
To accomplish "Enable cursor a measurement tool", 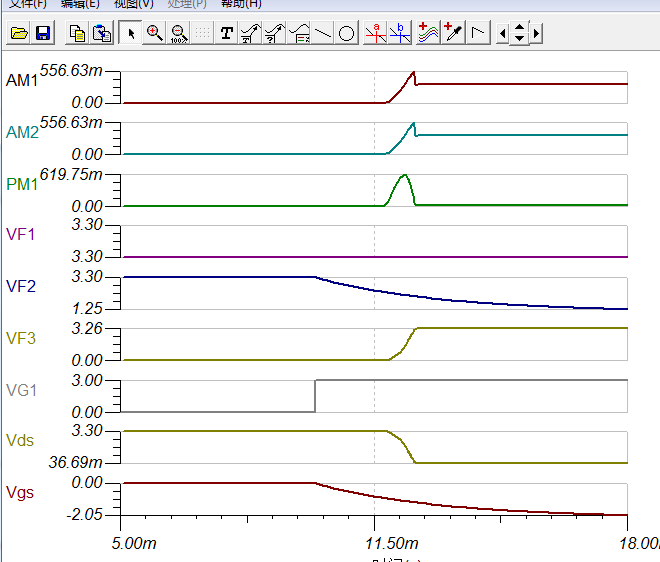I will (375, 34).
